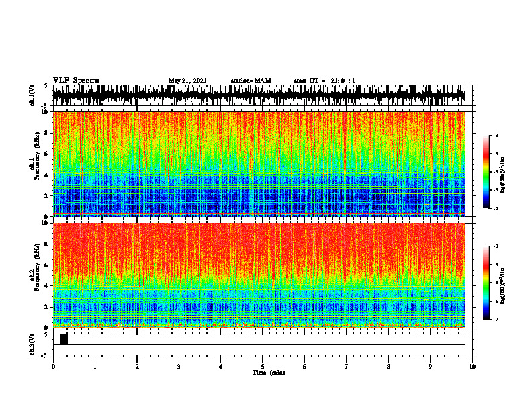Select time tick label "4" on x-axis
Image resolution: width=532 pixels, height=411 pixels.
pos(221,367)
